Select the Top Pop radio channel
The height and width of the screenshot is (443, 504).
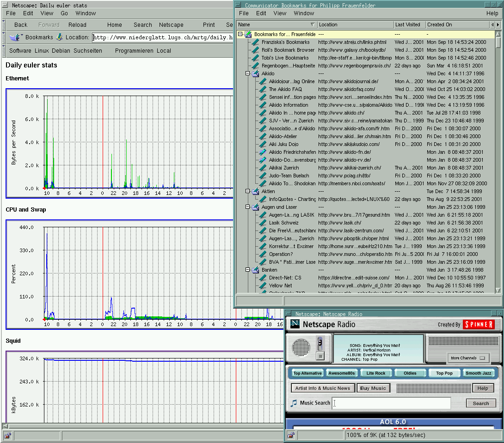pyautogui.click(x=444, y=373)
